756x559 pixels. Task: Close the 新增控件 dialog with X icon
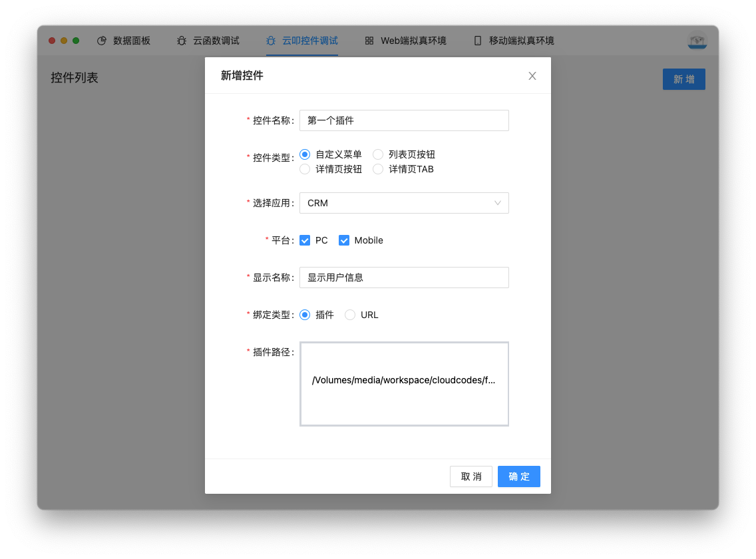click(532, 76)
